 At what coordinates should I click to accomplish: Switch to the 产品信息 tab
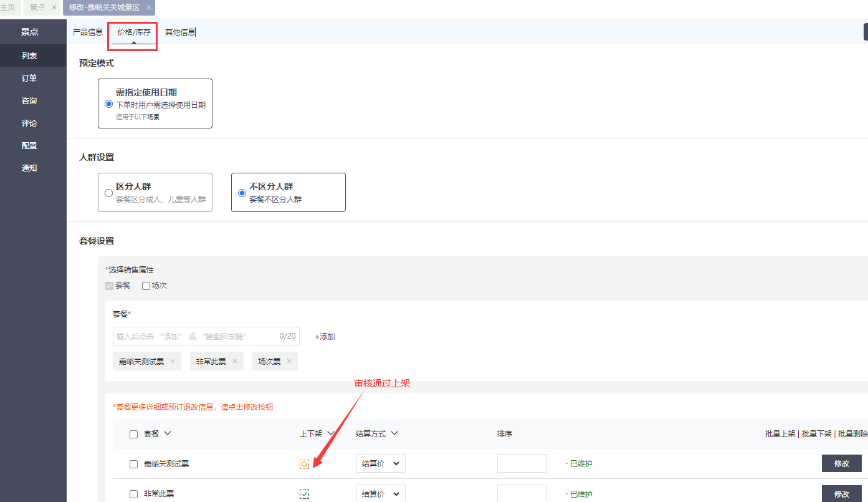[88, 32]
